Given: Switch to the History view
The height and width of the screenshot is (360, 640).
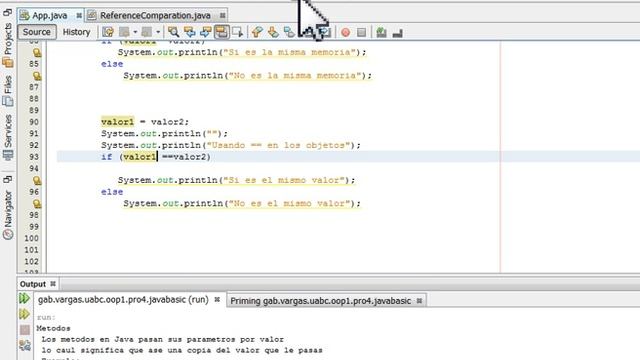Looking at the screenshot, I should (x=76, y=32).
